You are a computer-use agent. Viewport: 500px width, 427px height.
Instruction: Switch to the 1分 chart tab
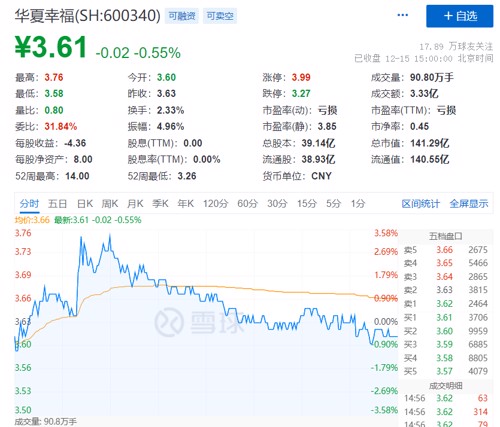coord(358,203)
